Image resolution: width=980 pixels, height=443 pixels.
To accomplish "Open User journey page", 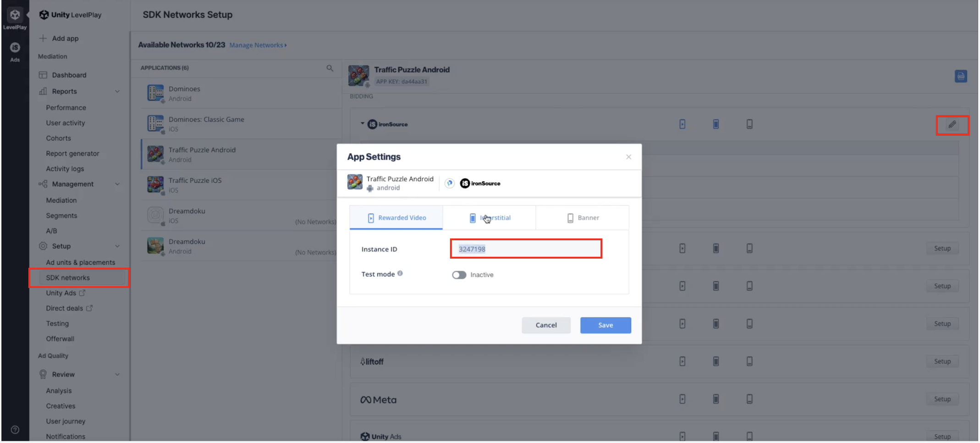I will tap(66, 421).
